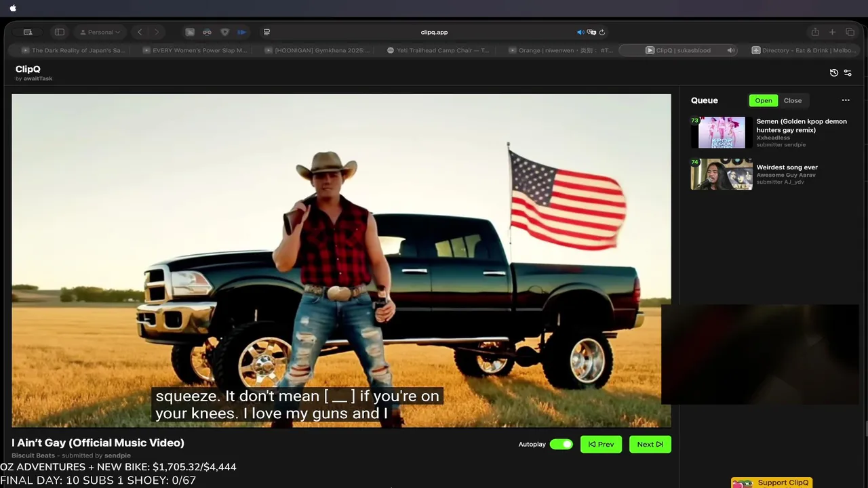Switch to the Orange niwenwen tab
Image resolution: width=868 pixels, height=488 pixels.
[x=559, y=50]
